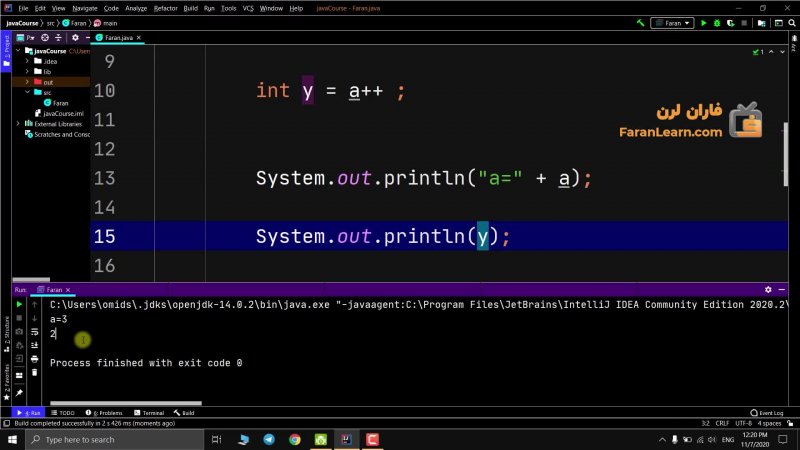The height and width of the screenshot is (450, 800).
Task: Open the 6: Problems tool window button
Action: [x=105, y=412]
